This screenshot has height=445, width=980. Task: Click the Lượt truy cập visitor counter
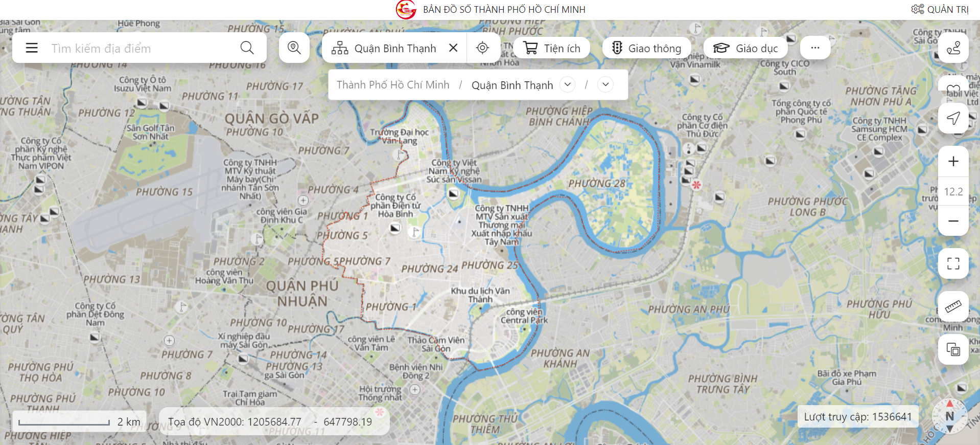coord(858,417)
